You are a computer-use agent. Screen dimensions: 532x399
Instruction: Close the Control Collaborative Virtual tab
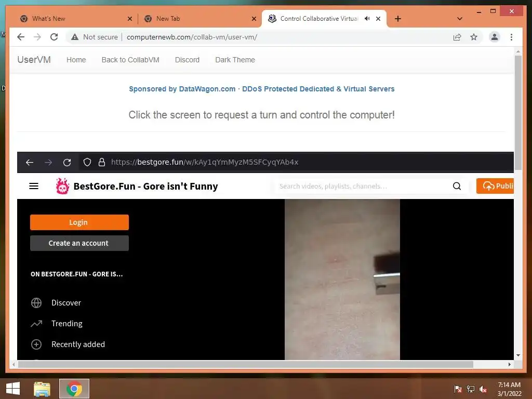[x=378, y=19]
